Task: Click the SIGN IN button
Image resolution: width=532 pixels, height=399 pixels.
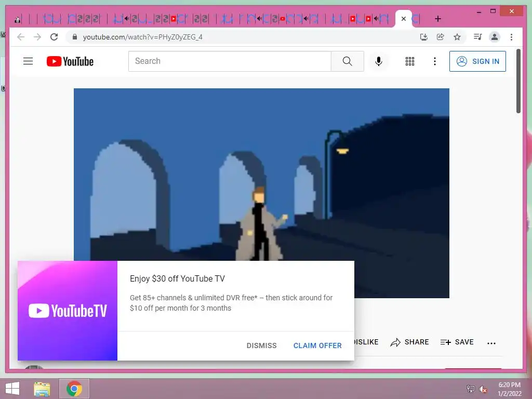Action: [x=477, y=61]
